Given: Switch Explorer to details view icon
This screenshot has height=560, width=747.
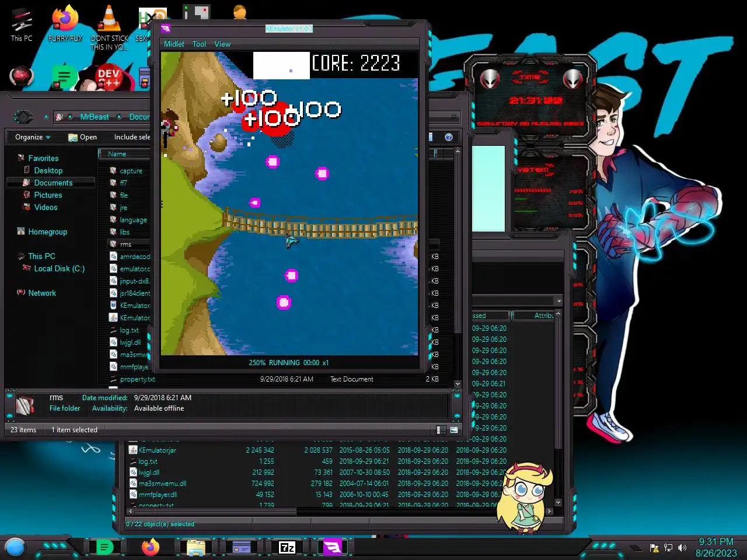Looking at the screenshot, I should pos(441,430).
